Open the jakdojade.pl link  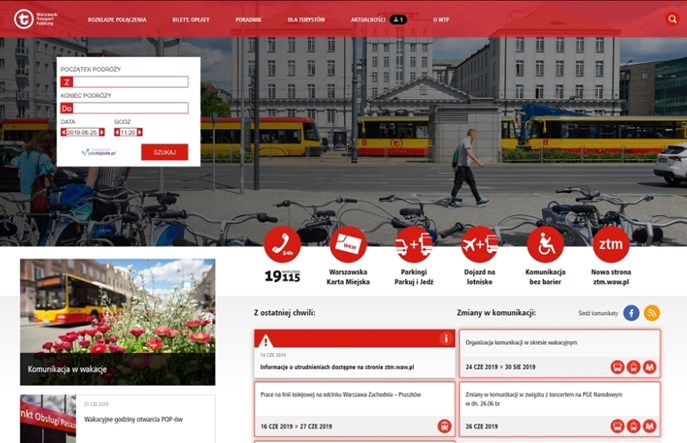coord(99,152)
